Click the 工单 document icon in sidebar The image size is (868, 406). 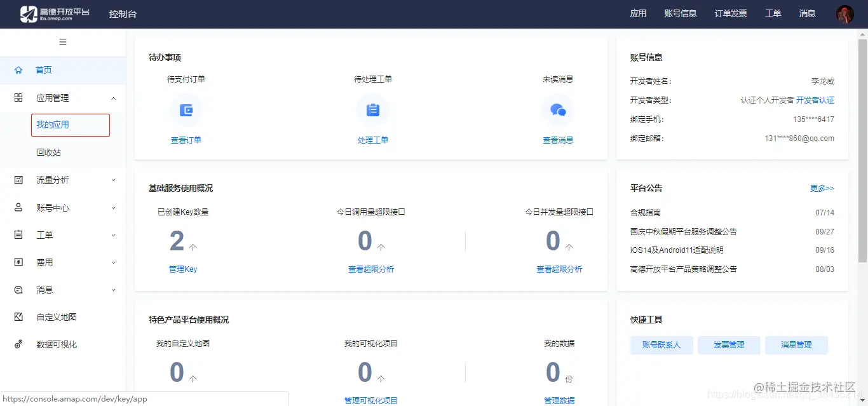(x=17, y=234)
